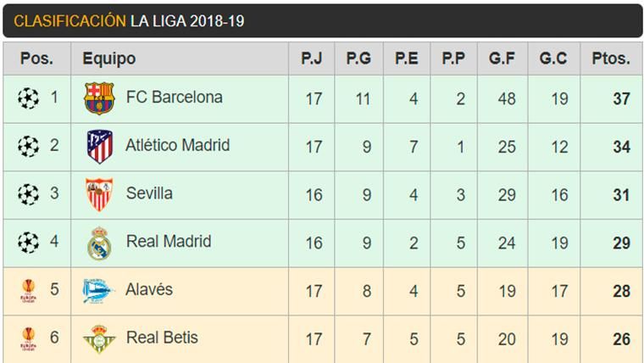Screen dimensions: 644x363
Task: Open the Atlético Madrid team name
Action: coord(177,146)
